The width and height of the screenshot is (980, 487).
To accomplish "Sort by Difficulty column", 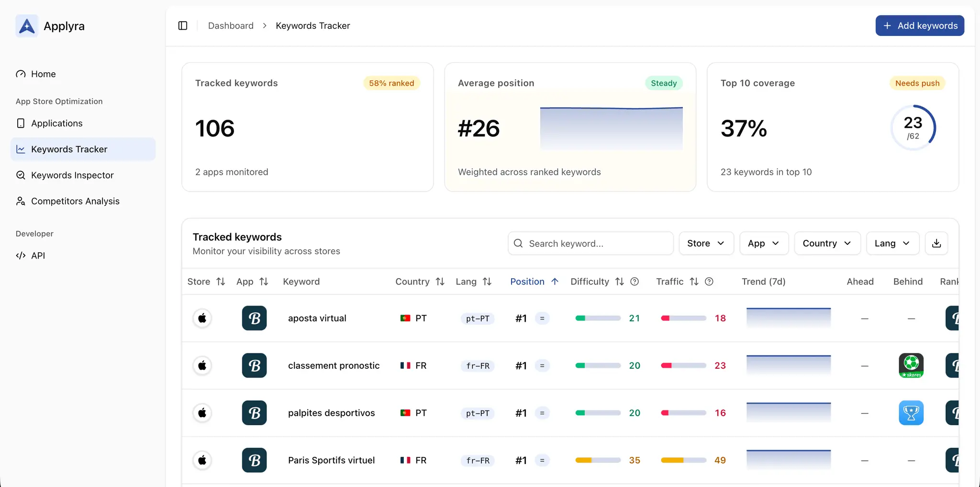I will (x=597, y=282).
